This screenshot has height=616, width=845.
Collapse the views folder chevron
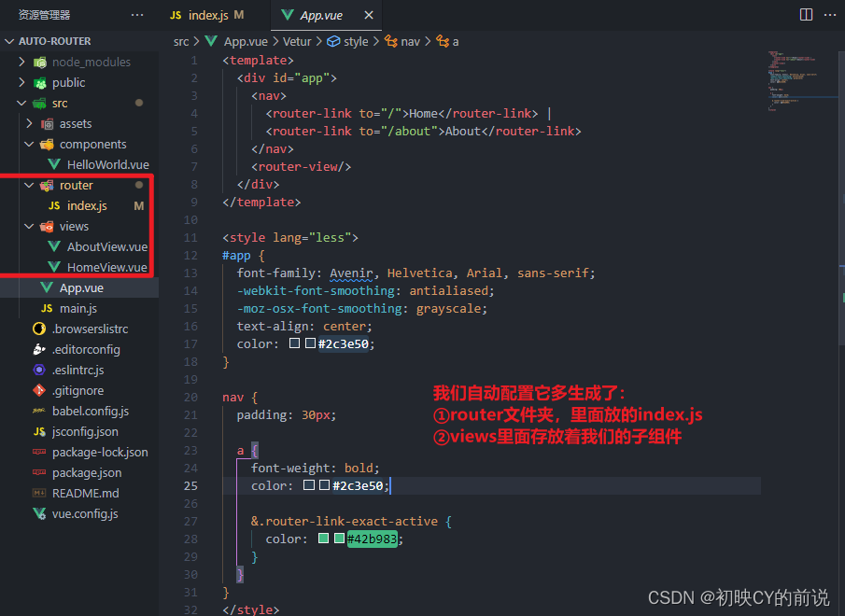tap(29, 226)
